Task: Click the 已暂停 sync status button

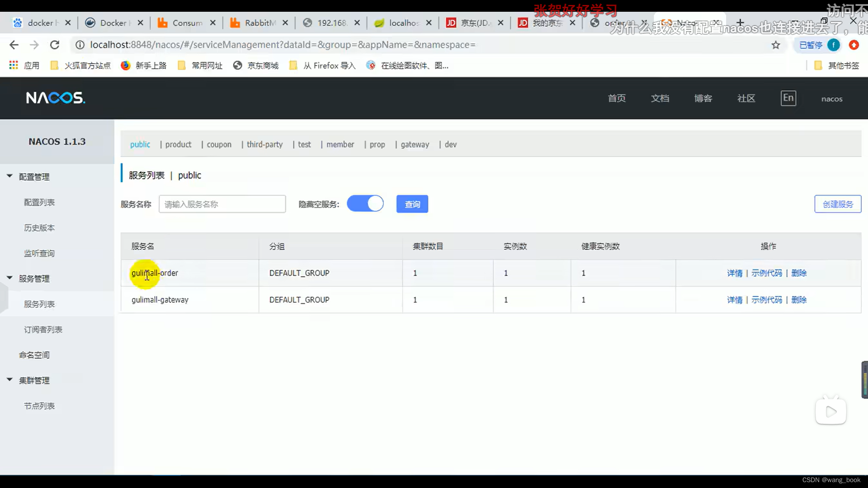Action: (811, 45)
